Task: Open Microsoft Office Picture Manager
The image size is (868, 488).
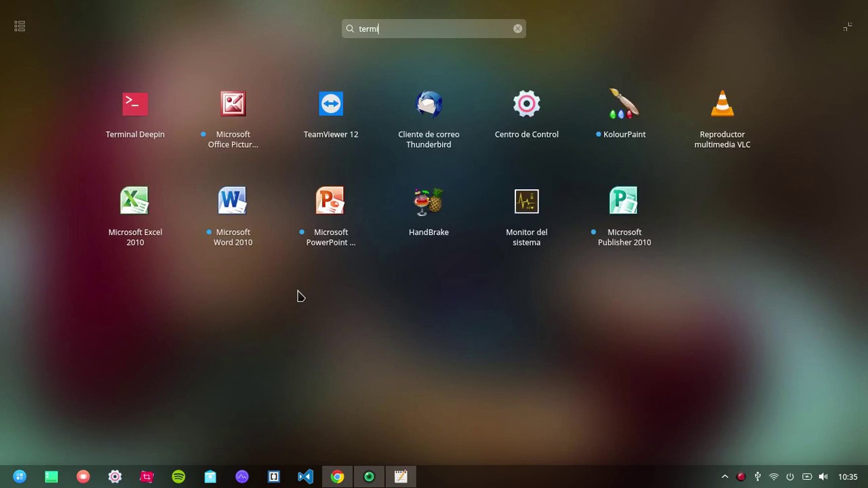Action: click(233, 104)
